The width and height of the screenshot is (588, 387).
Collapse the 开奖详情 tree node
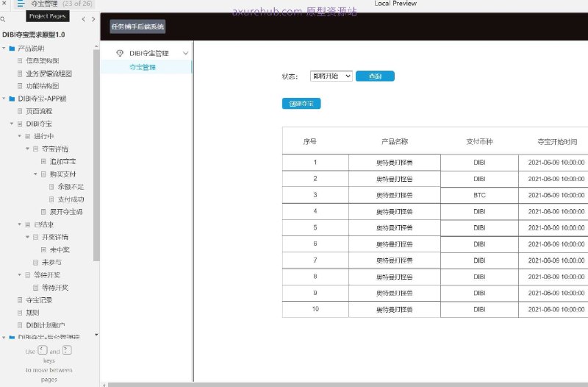click(27, 237)
